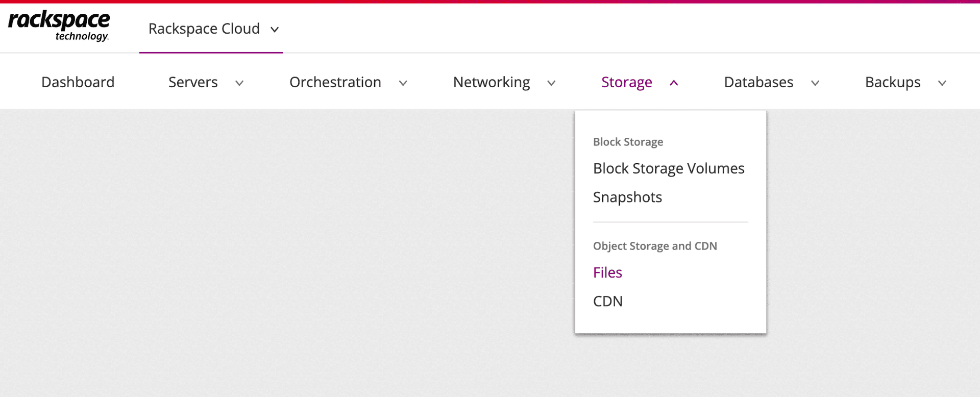
Task: Click the Object Storage and CDN heading
Action: coord(655,246)
